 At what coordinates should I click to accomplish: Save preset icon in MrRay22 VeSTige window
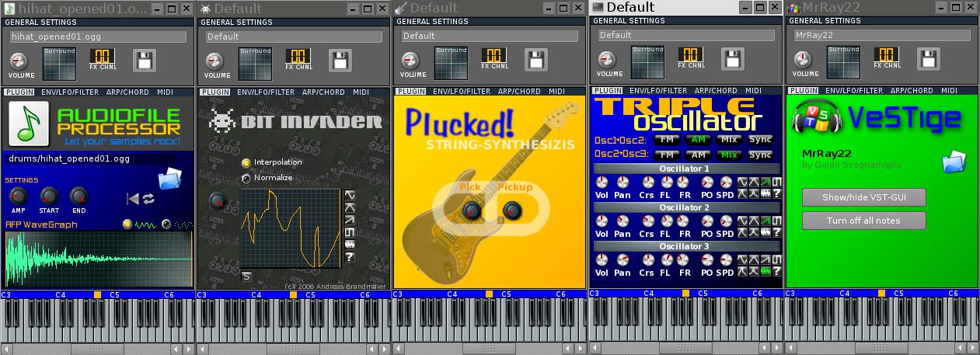(x=929, y=58)
